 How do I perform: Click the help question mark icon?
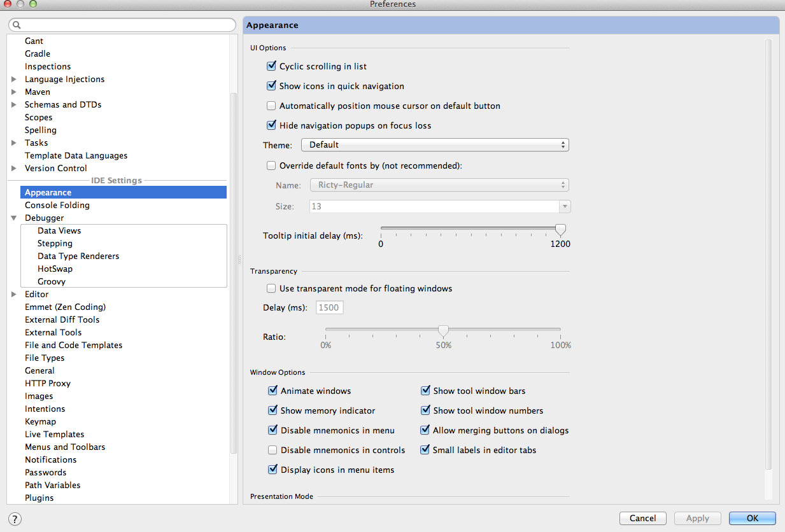click(x=14, y=519)
